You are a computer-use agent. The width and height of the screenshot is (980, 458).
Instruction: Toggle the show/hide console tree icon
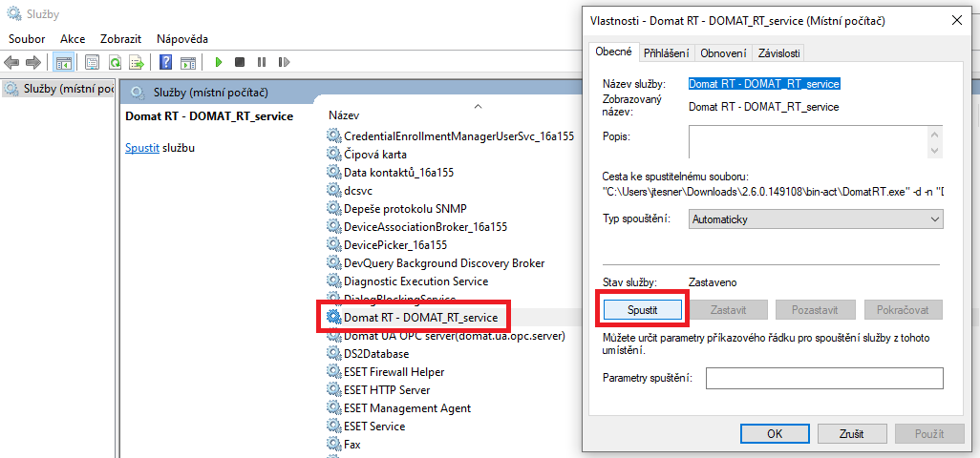[64, 62]
